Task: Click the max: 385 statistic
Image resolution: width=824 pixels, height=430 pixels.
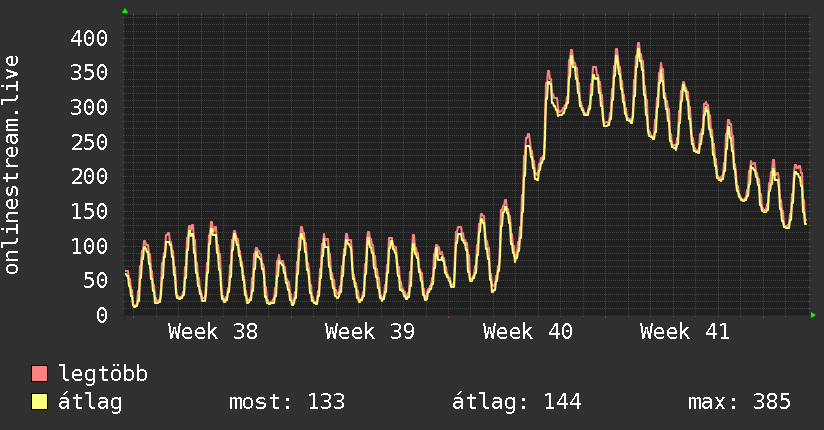Action: 739,402
